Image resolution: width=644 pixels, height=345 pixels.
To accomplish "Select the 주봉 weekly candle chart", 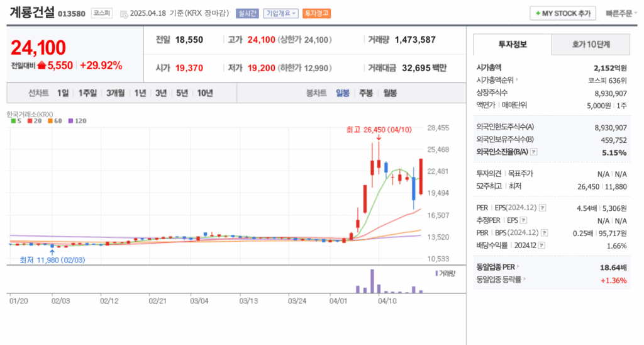I will [366, 93].
